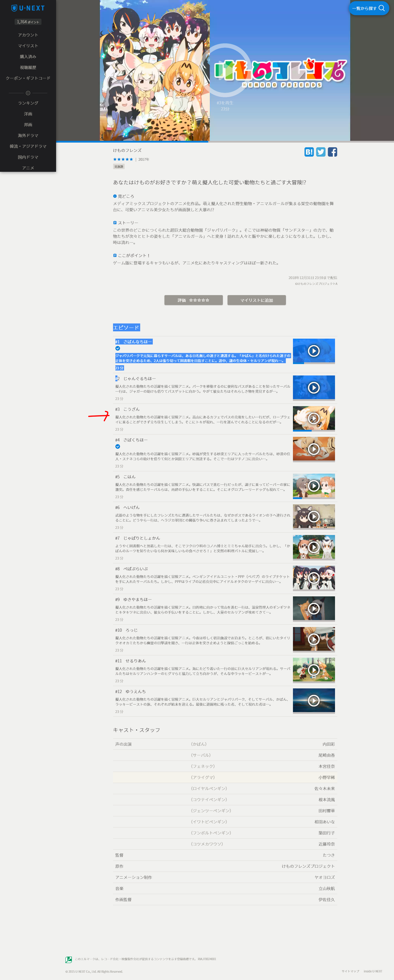Play episode #12 ゆうえんち thumbnail
Screen dimensions: 394x980
(314, 701)
